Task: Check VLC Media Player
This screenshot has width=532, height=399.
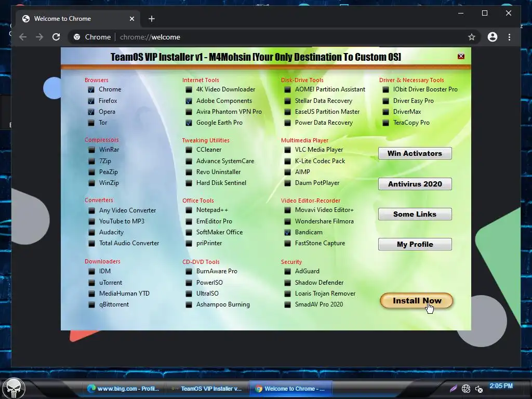Action: coord(287,150)
